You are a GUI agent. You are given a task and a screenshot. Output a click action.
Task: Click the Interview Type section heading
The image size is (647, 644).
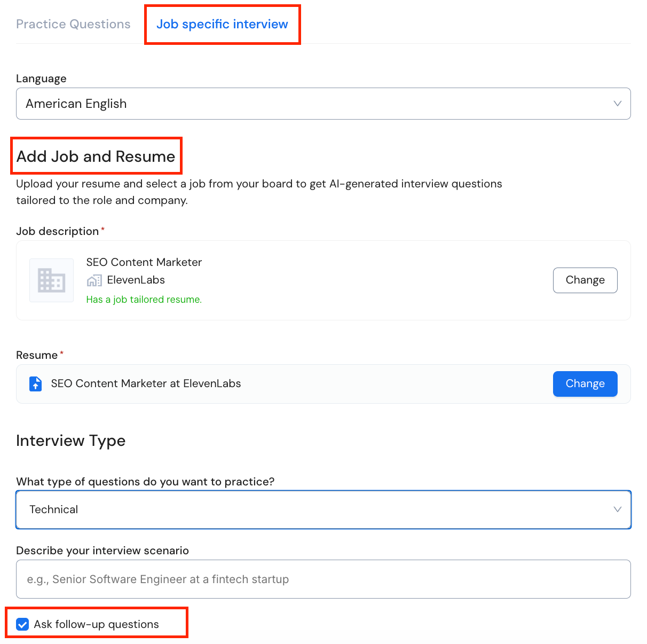(x=70, y=441)
